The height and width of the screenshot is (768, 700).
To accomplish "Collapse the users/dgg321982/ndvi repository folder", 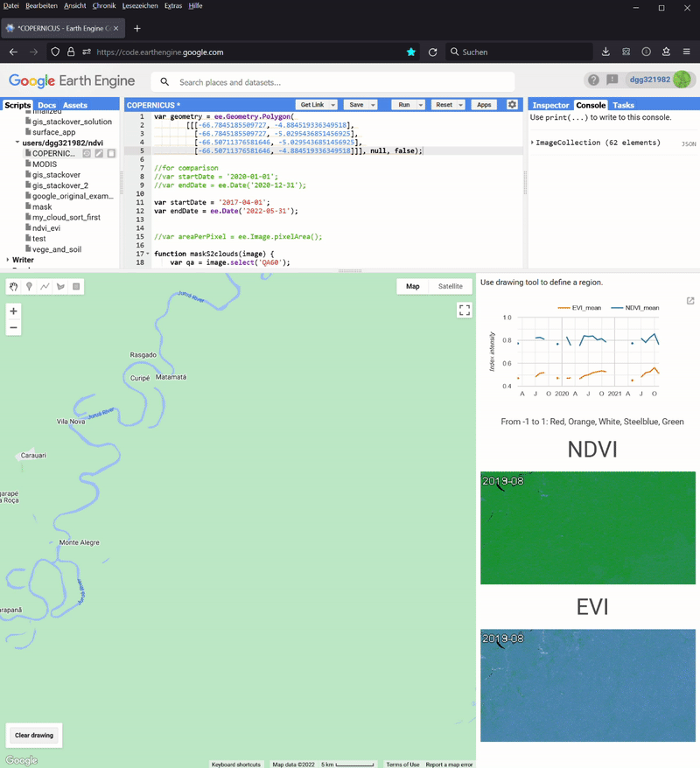I will [x=17, y=143].
